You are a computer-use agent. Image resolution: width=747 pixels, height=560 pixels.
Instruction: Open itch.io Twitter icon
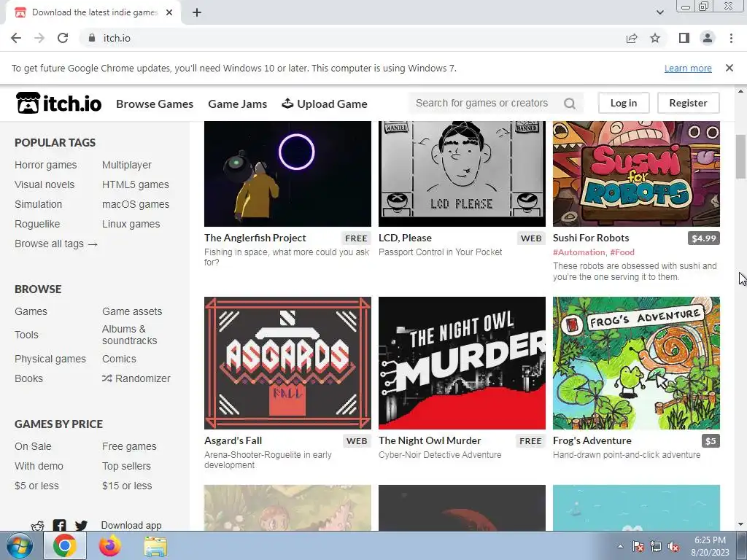click(81, 526)
